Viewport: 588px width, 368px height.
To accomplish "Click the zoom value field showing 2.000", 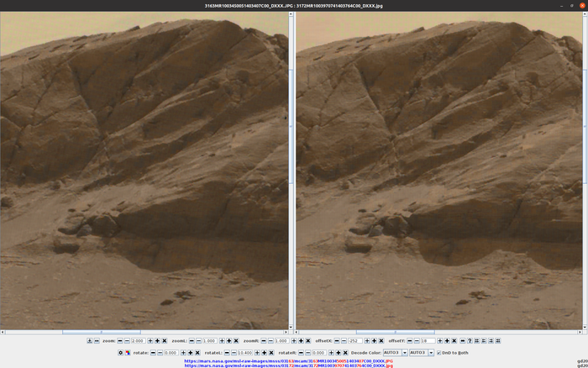I will pos(138,340).
